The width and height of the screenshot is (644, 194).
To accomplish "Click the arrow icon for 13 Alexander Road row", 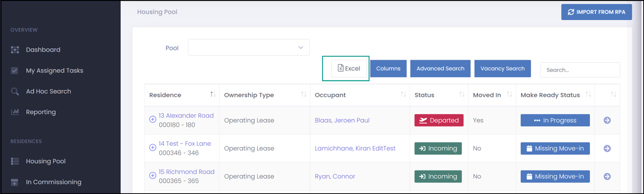I will click(607, 120).
